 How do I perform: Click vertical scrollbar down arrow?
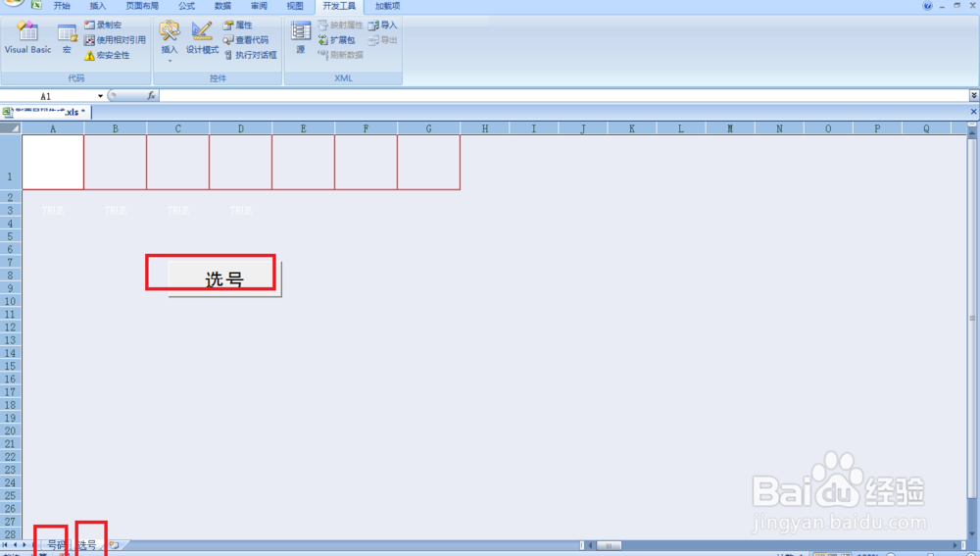972,533
